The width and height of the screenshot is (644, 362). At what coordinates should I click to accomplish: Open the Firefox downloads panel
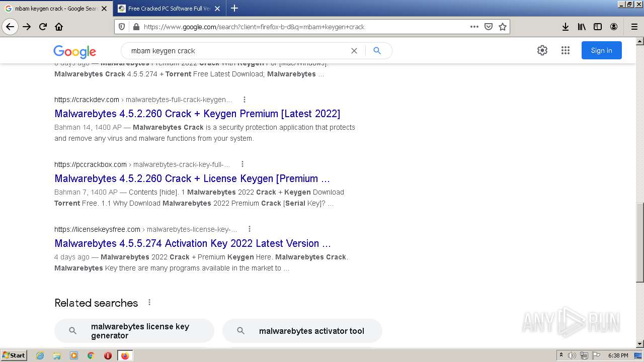click(x=566, y=27)
